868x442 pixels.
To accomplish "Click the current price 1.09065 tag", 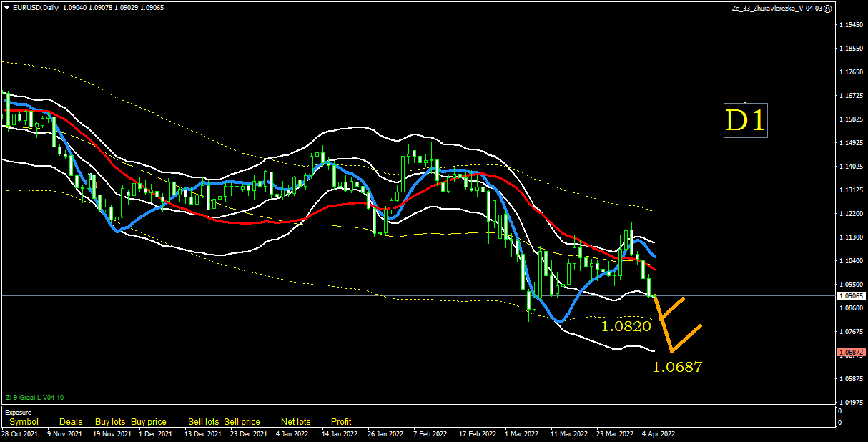I will [x=850, y=295].
